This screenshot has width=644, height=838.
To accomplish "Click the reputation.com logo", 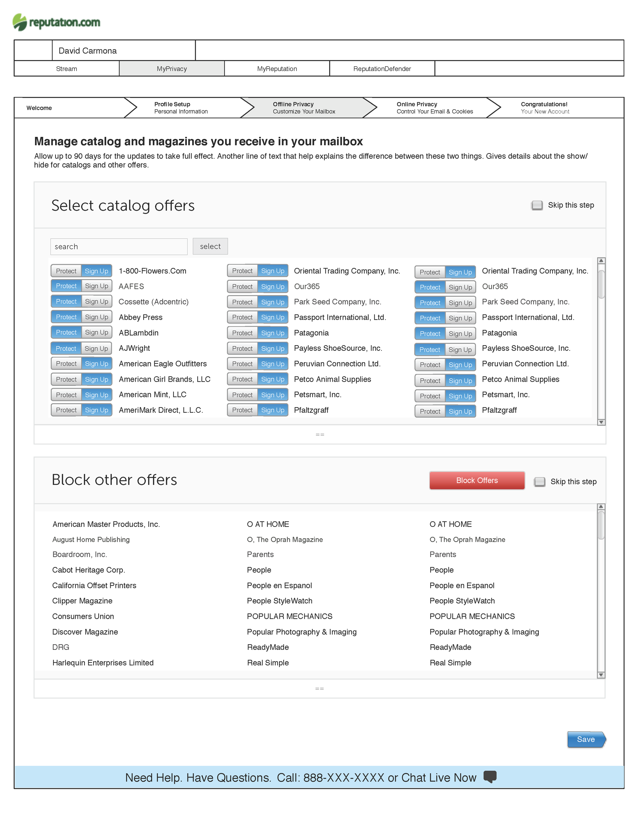I will pos(57,22).
